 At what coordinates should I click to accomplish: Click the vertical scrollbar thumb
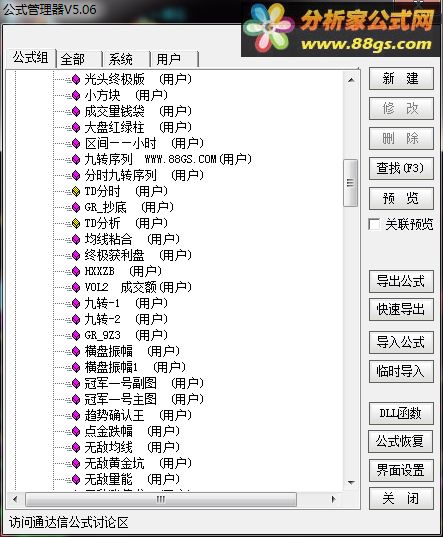(350, 183)
